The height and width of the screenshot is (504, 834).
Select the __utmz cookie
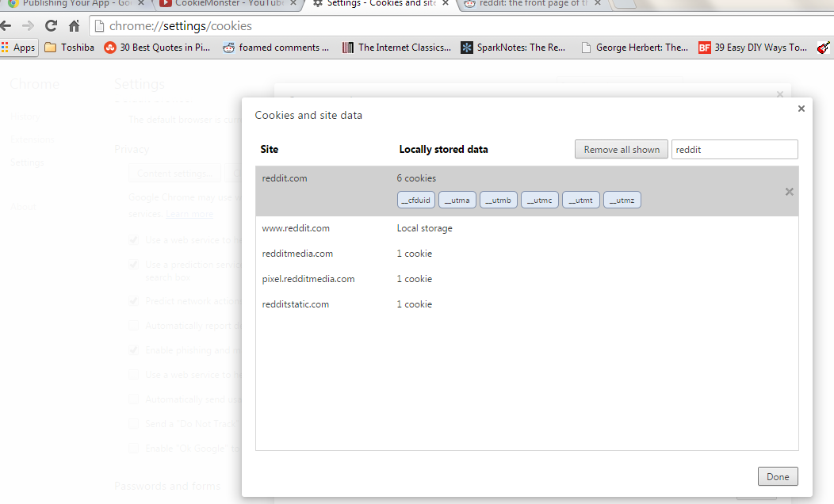(x=622, y=200)
